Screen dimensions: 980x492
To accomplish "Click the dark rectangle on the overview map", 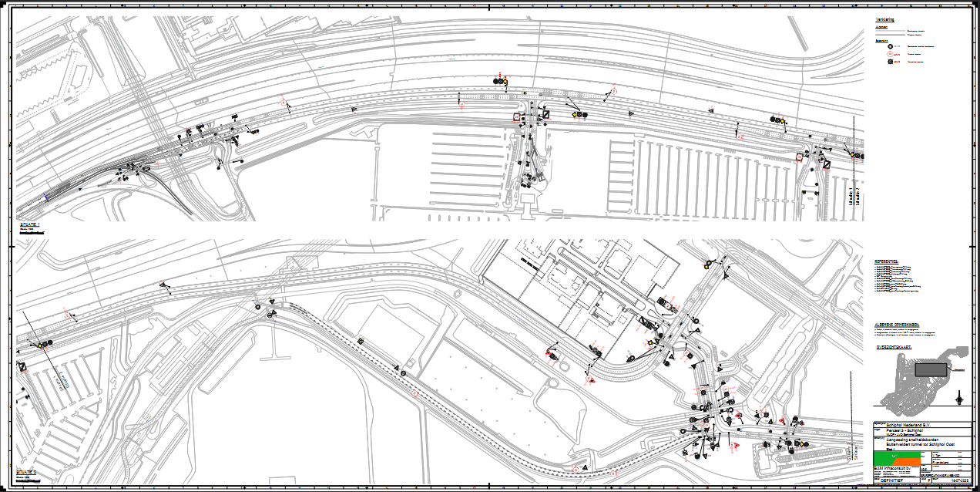I will click(930, 370).
